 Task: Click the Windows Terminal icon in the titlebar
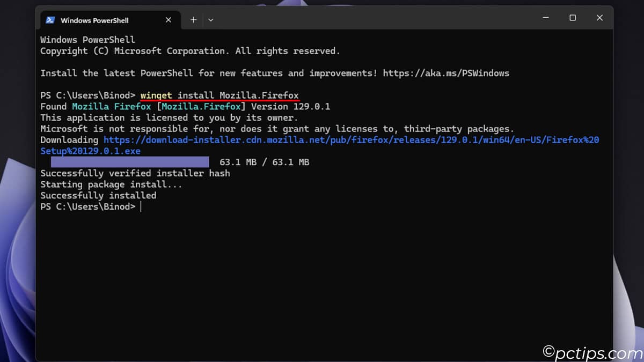tap(50, 20)
